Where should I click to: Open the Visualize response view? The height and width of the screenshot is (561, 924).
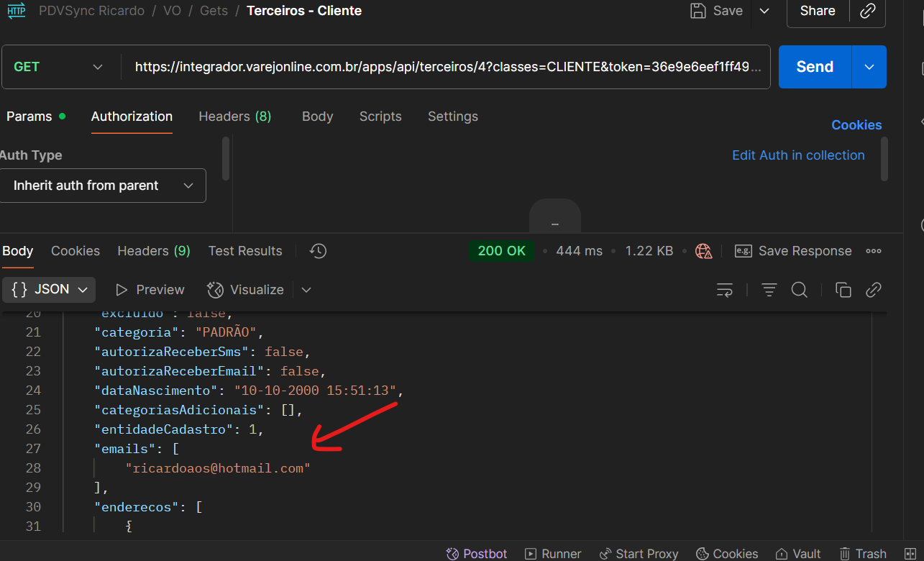246,290
